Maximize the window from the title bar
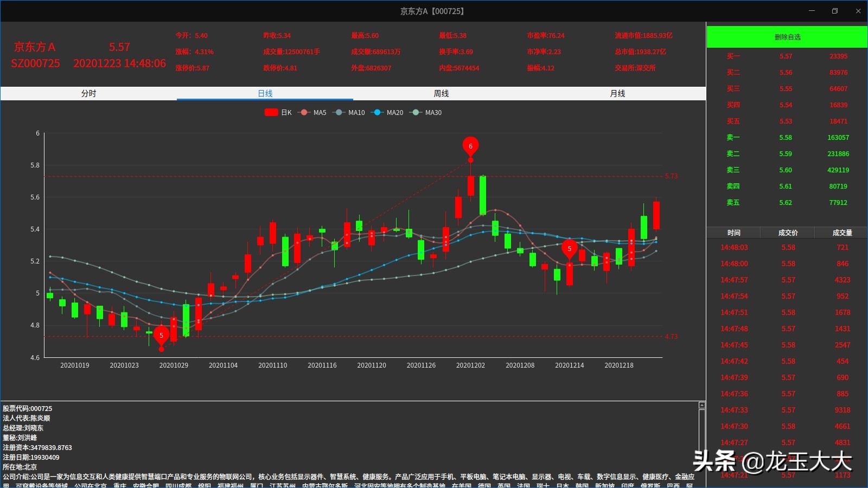Viewport: 868px width, 488px height. 834,11
